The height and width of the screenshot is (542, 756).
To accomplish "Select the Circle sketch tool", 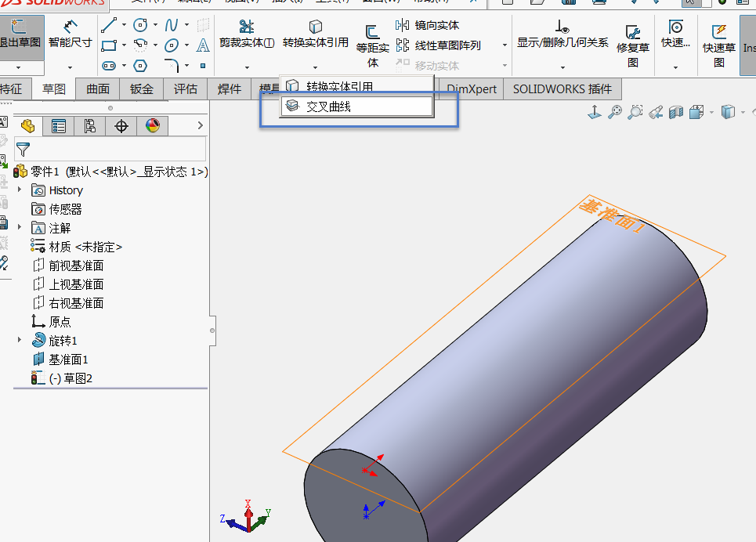I will pos(139,24).
